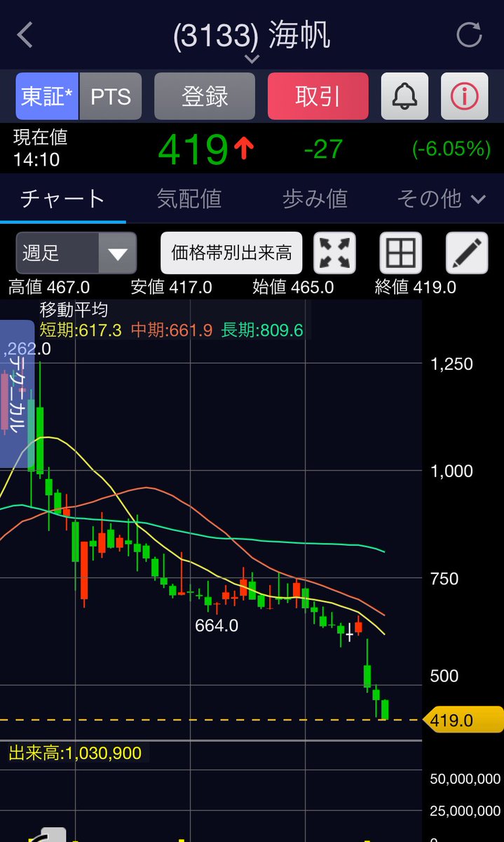Tap the 50,000,000 volume axis label

(x=465, y=779)
